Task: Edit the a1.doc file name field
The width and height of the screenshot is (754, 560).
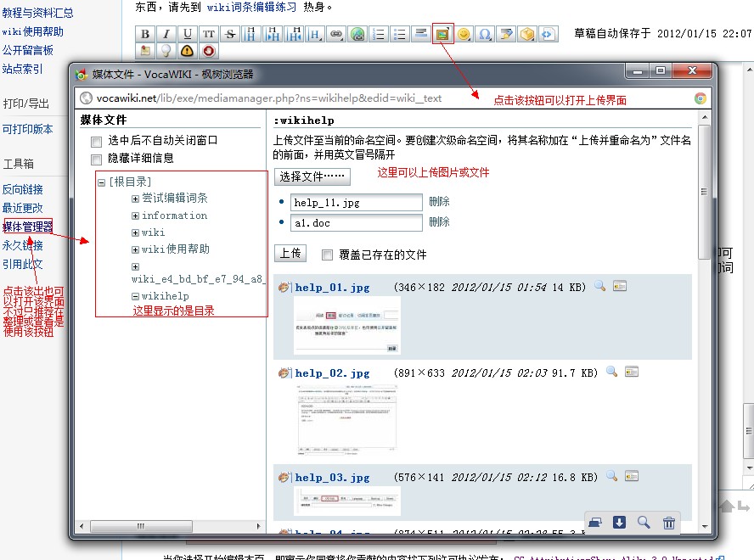Action: point(357,222)
